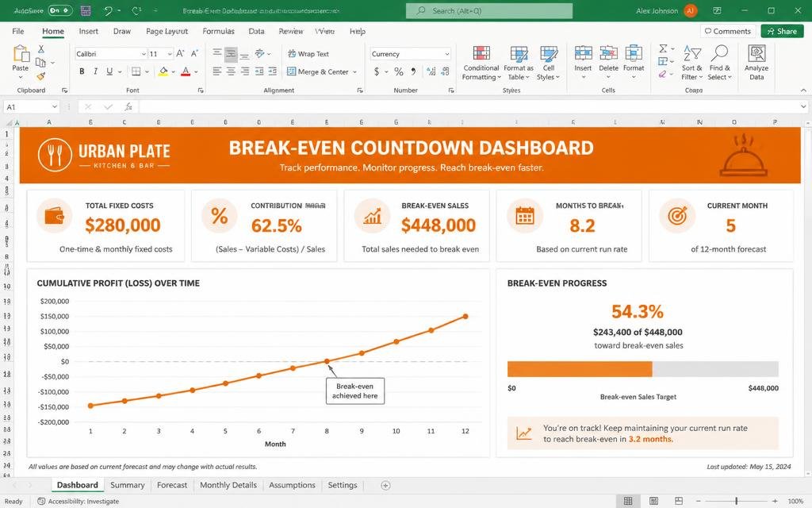Switch to the Data ribbon tab
The image size is (812, 508).
coord(256,31)
